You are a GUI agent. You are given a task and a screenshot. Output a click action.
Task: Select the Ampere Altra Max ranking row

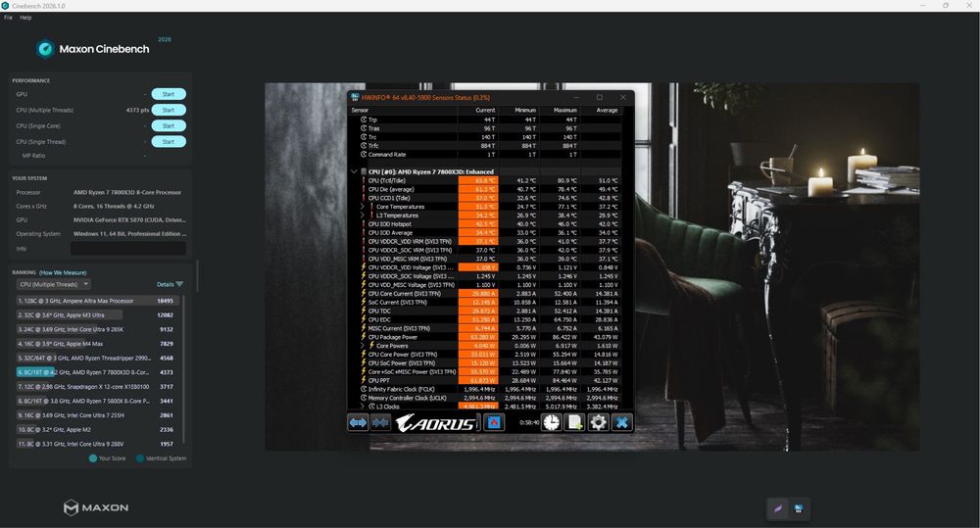point(97,301)
